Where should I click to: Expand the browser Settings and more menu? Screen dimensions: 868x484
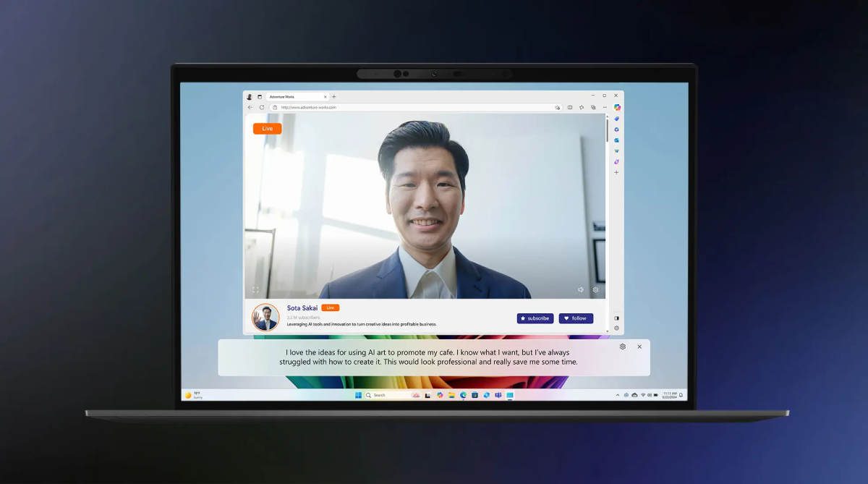click(x=605, y=107)
